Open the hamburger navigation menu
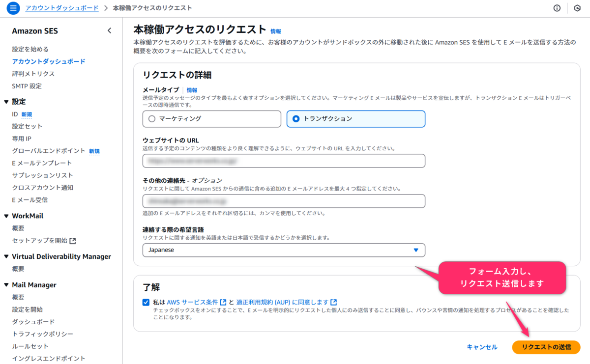This screenshot has width=590, height=364. click(13, 8)
